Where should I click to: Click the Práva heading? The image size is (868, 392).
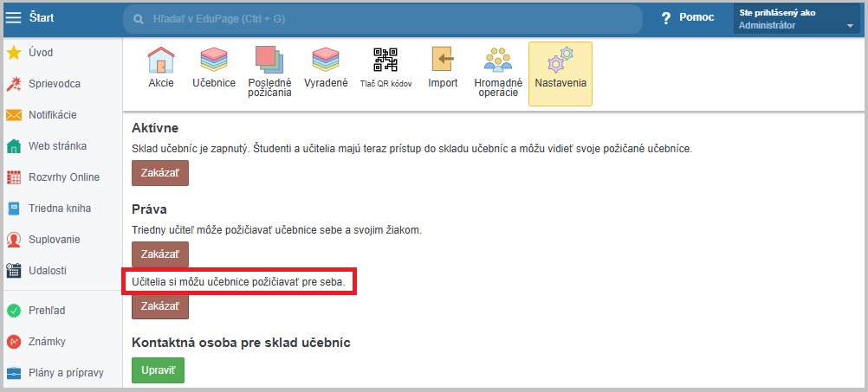coord(150,209)
